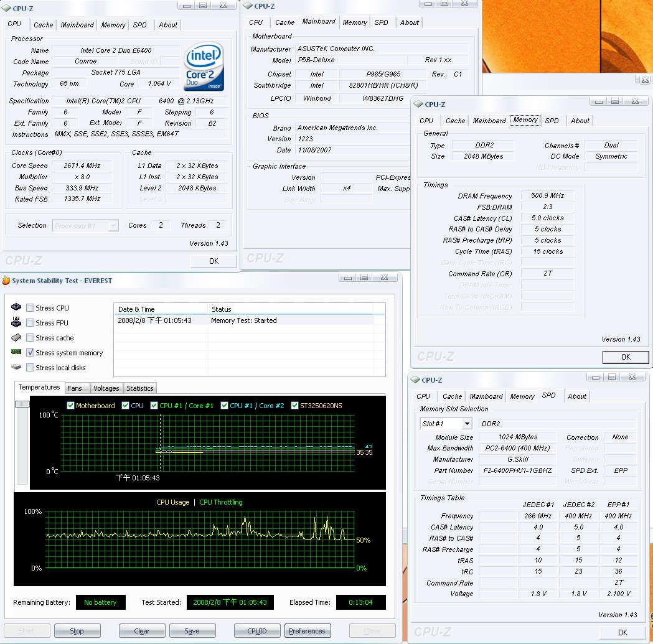
Task: Click the memory manufacturer 'G.Skill'
Action: click(x=518, y=459)
